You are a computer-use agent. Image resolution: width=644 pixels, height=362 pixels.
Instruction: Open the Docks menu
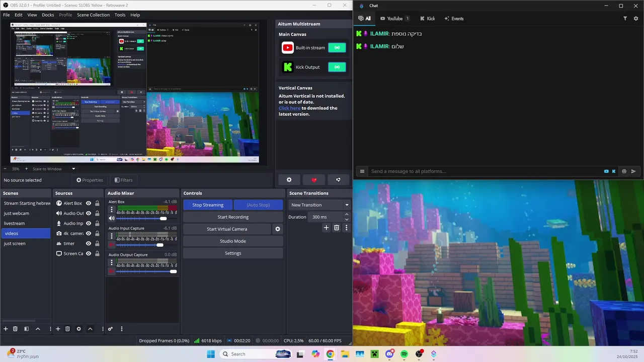click(48, 15)
